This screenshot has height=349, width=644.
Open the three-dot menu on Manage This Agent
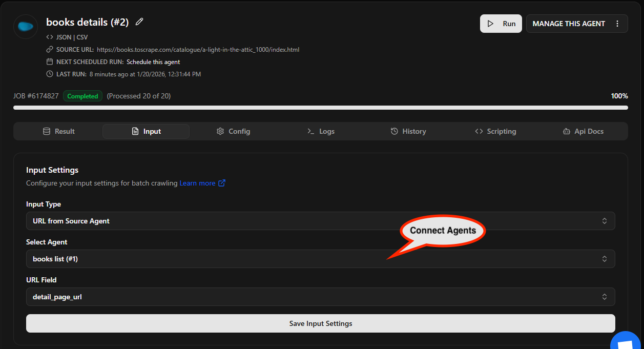tap(617, 24)
